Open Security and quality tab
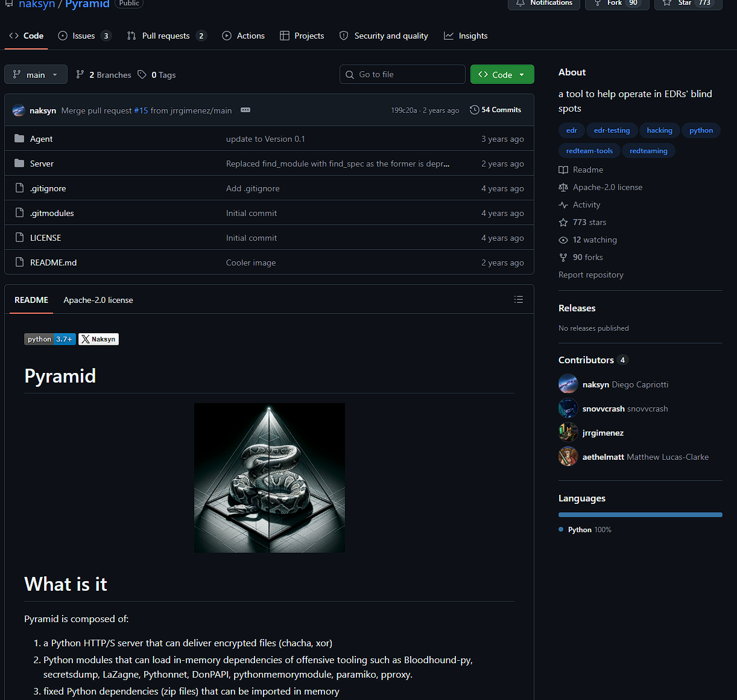 pyautogui.click(x=384, y=36)
